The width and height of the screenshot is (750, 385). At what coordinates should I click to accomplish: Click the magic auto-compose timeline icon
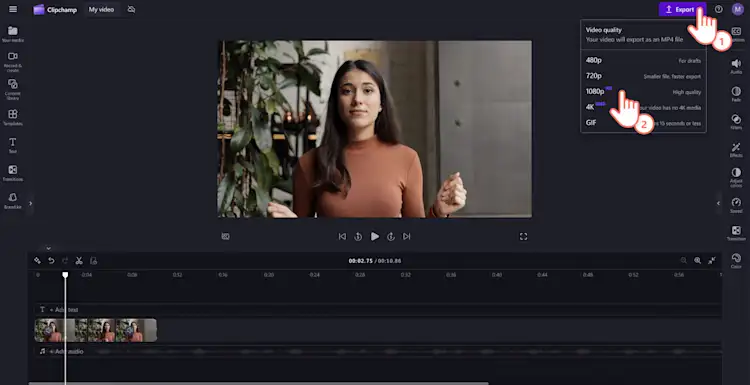[37, 261]
